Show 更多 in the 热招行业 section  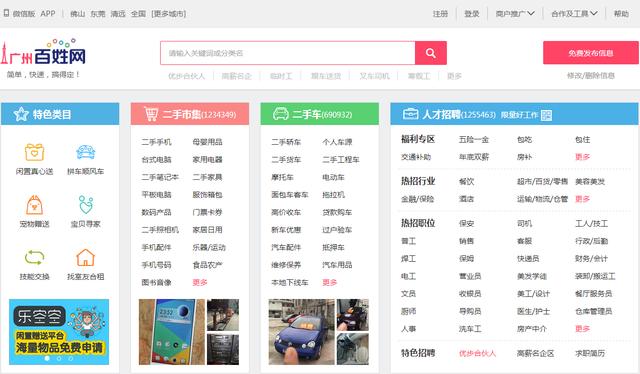click(582, 199)
